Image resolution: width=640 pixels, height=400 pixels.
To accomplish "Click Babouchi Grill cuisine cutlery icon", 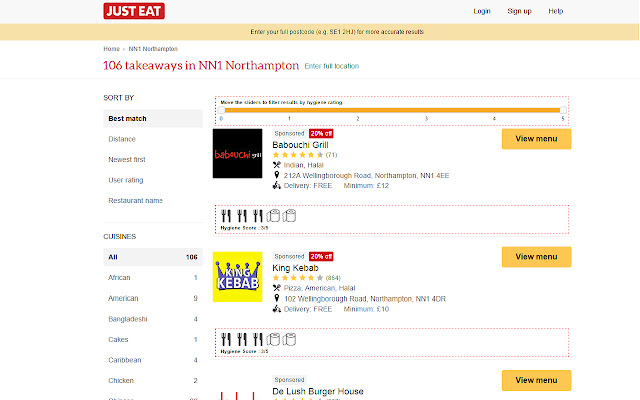I will pyautogui.click(x=277, y=165).
